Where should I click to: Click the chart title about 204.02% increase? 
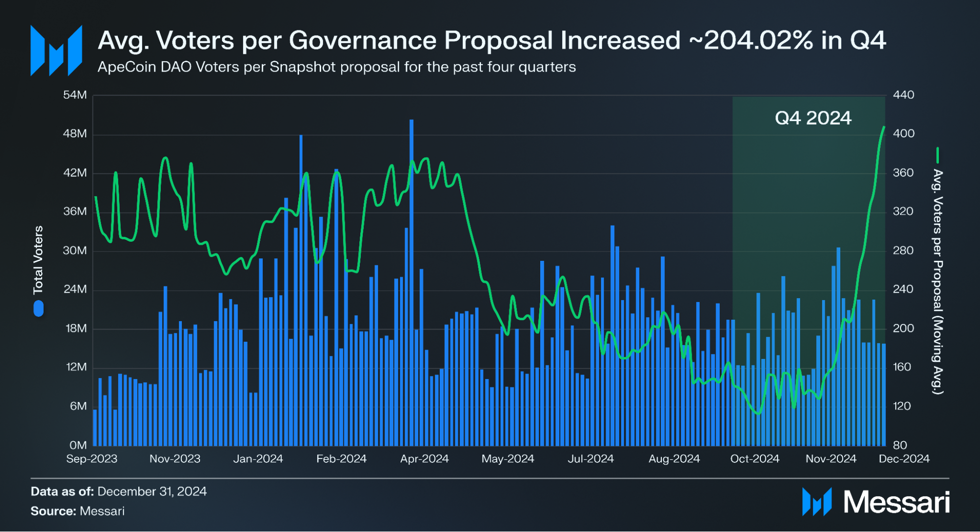(x=492, y=40)
